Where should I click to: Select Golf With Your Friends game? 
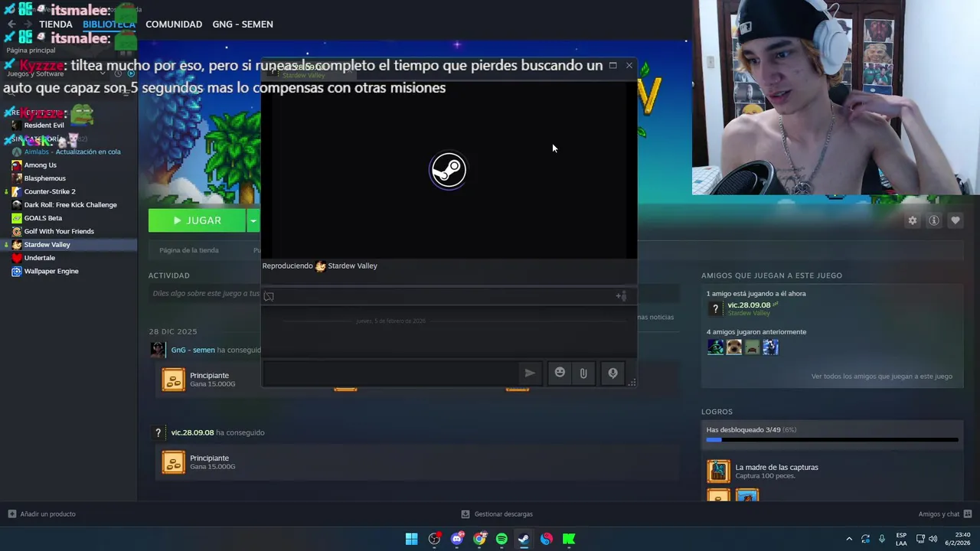[x=59, y=231]
